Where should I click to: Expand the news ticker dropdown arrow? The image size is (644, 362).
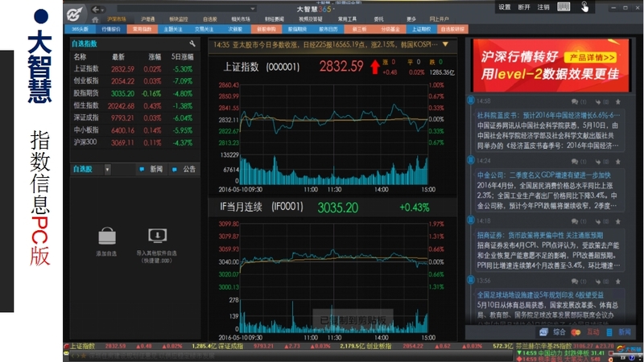(445, 44)
